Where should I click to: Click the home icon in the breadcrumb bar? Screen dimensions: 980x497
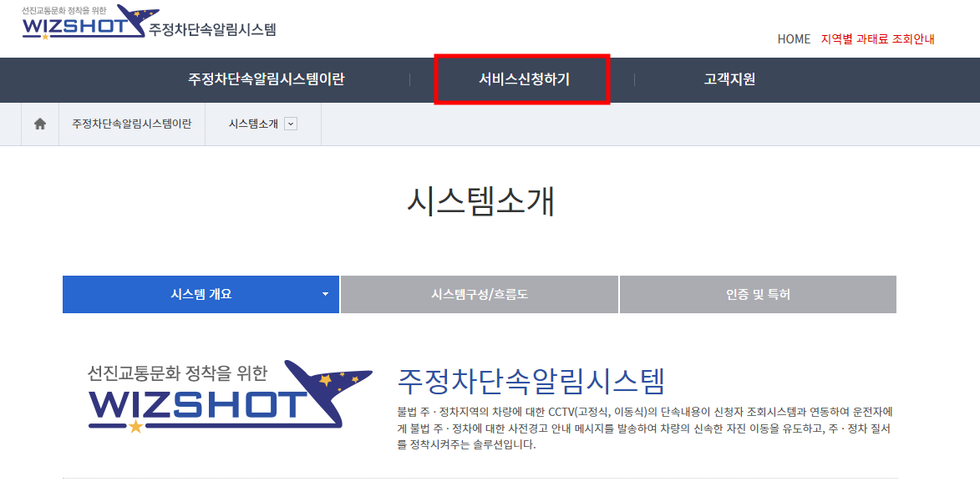coord(40,124)
